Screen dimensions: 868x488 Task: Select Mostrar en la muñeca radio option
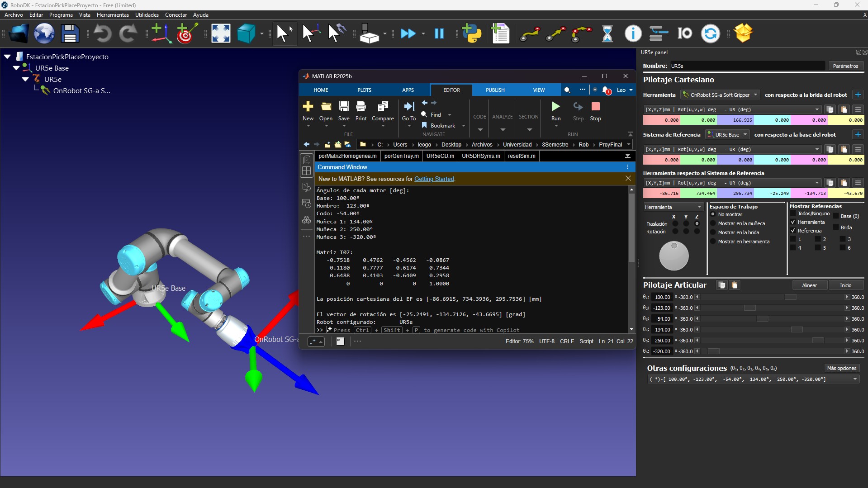pyautogui.click(x=713, y=223)
